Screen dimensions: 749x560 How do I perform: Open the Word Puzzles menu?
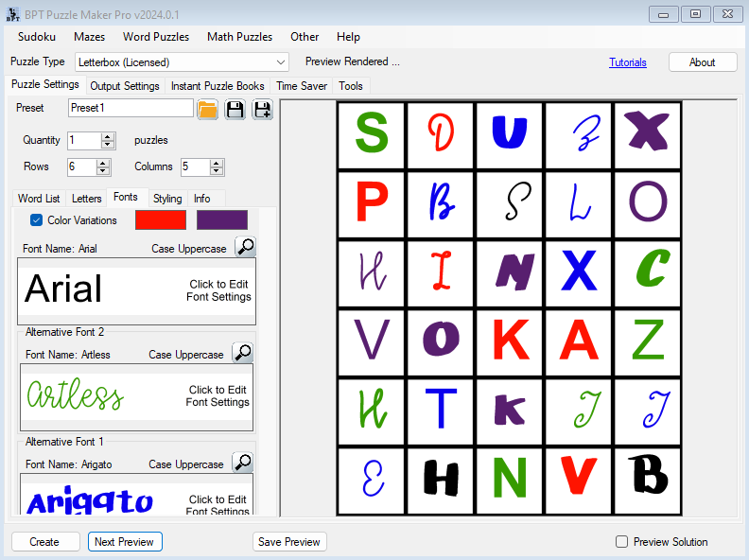tap(156, 37)
